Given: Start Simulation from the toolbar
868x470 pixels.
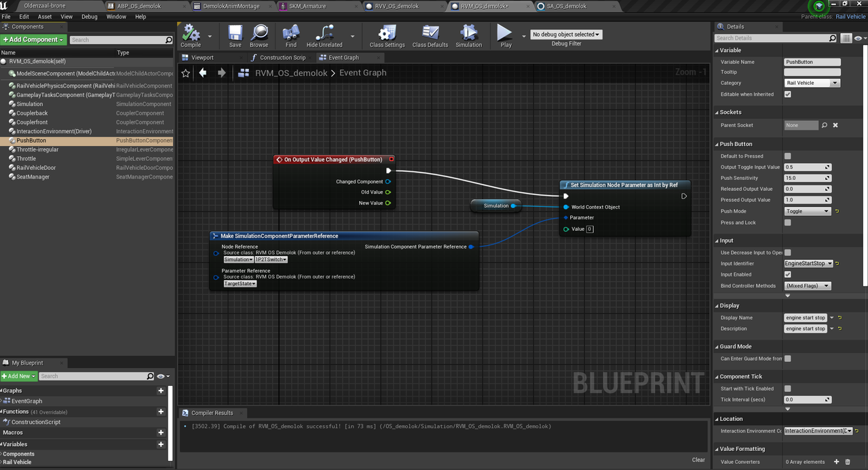Looking at the screenshot, I should [x=468, y=34].
